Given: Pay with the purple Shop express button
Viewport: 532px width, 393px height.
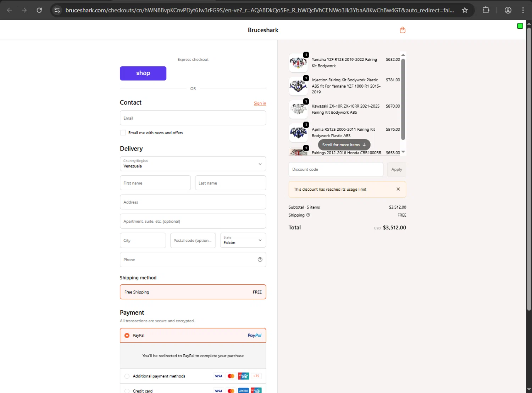Looking at the screenshot, I should click(143, 73).
